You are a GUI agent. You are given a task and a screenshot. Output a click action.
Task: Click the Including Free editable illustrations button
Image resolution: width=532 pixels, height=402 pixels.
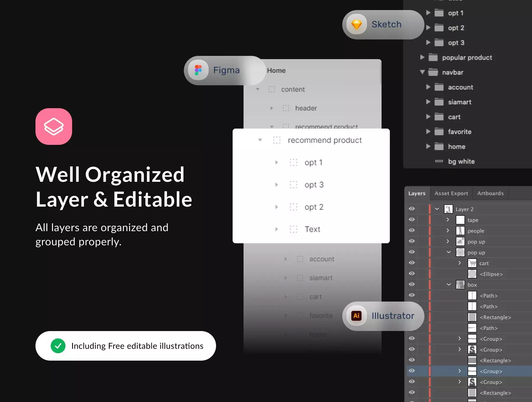tap(126, 346)
